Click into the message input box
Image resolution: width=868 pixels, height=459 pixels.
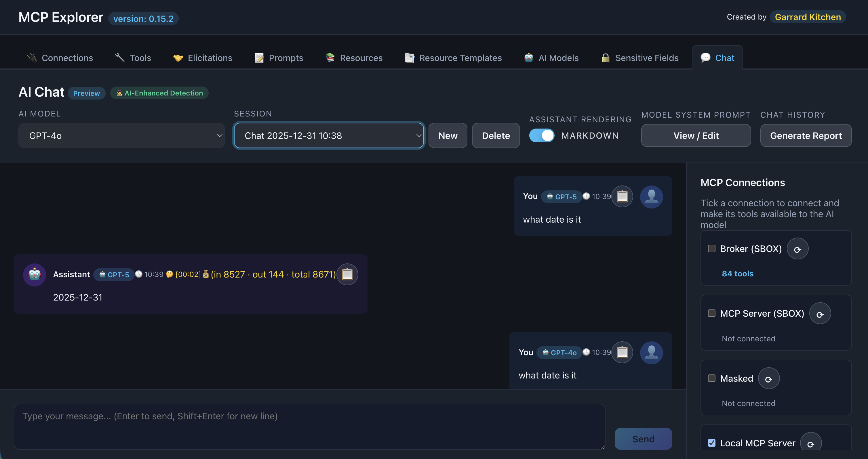(x=309, y=426)
